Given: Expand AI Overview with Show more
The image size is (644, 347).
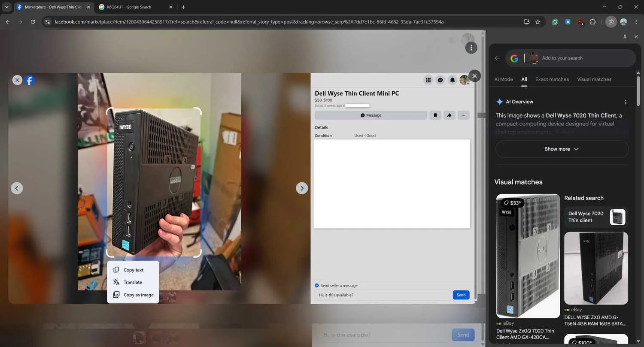Looking at the screenshot, I should pyautogui.click(x=562, y=149).
